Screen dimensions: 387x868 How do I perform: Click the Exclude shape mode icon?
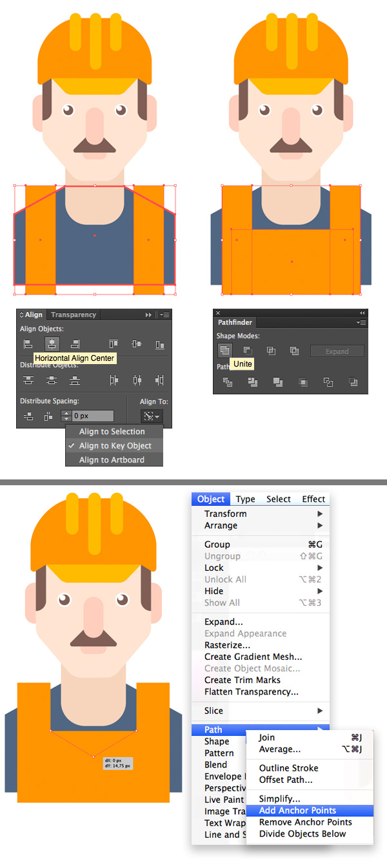[294, 351]
